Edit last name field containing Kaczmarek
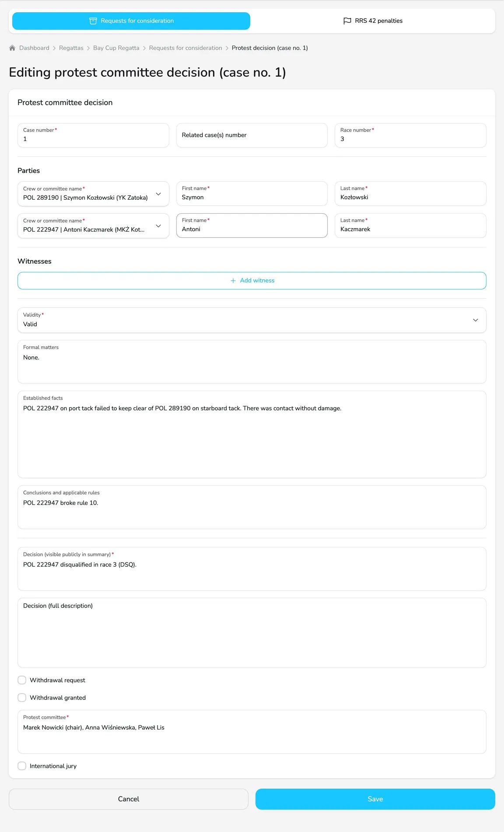Viewport: 504px width, 832px height. click(x=410, y=226)
